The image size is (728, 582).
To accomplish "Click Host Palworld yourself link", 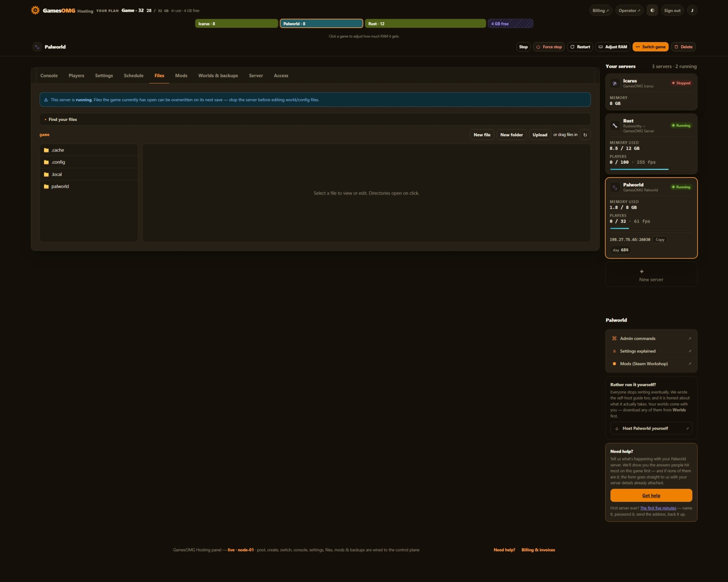I will [x=651, y=428].
